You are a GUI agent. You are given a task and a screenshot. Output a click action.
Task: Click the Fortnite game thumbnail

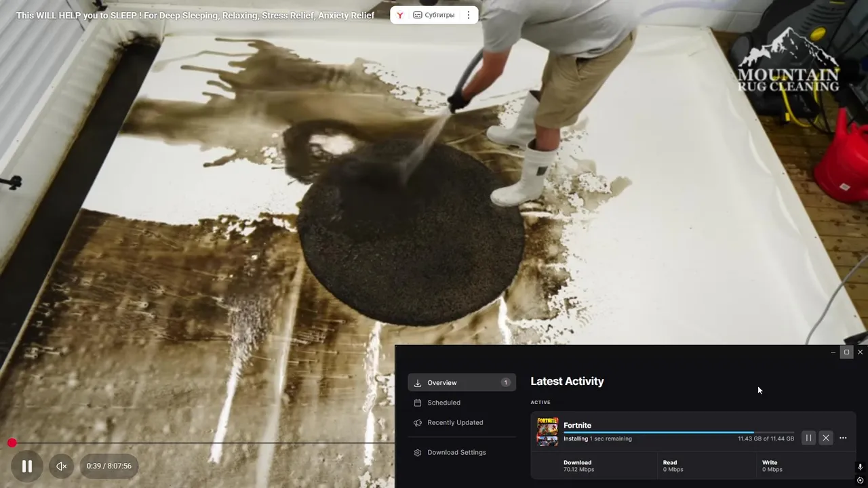coord(547,432)
